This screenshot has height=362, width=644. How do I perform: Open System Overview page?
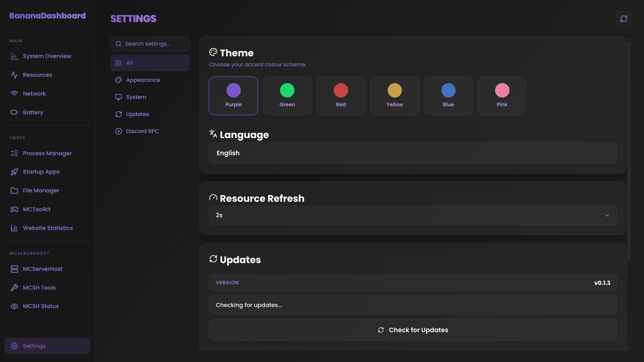click(47, 56)
